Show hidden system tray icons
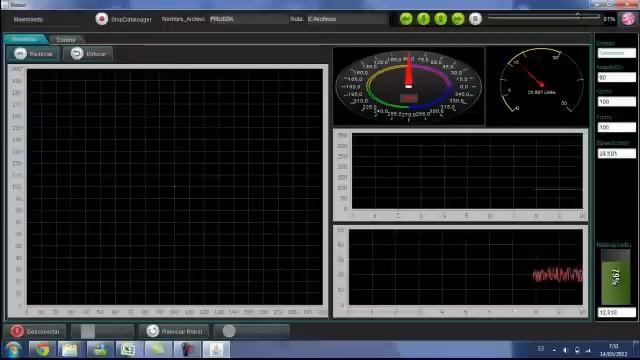 (x=554, y=350)
